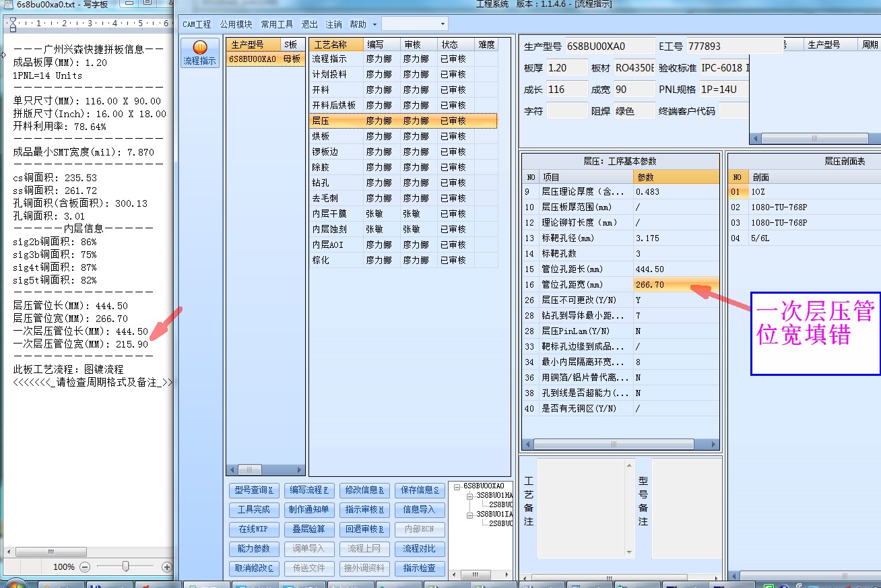Click the 在线WIP button
The width and height of the screenshot is (881, 588).
coord(254,529)
